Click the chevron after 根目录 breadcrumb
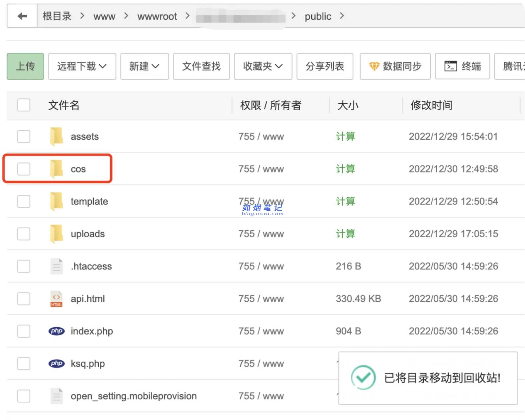Viewport: 525px width, 420px height. click(82, 16)
